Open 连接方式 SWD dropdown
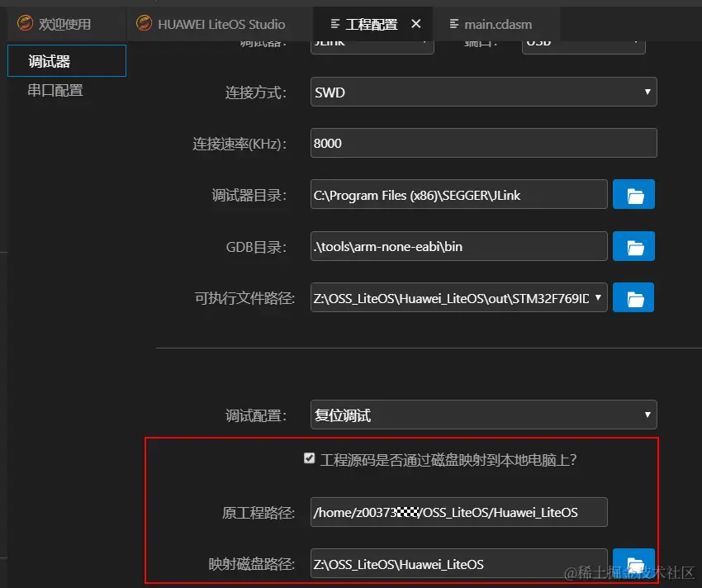This screenshot has height=588, width=702. coord(483,92)
